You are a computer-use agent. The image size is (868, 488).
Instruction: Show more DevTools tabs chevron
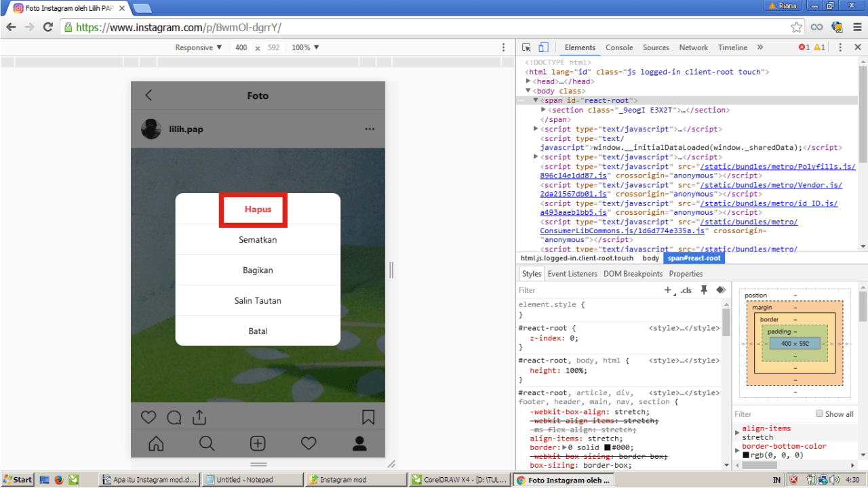(x=760, y=47)
